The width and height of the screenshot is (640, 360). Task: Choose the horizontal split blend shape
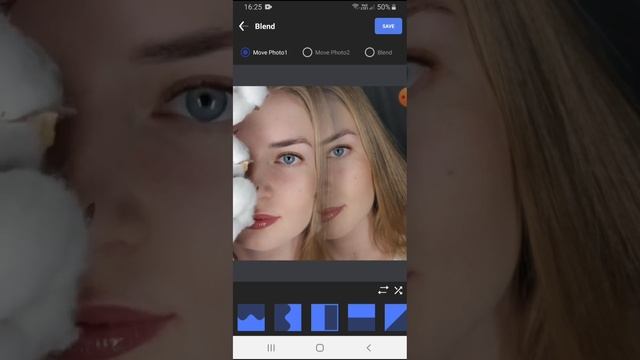(x=361, y=317)
